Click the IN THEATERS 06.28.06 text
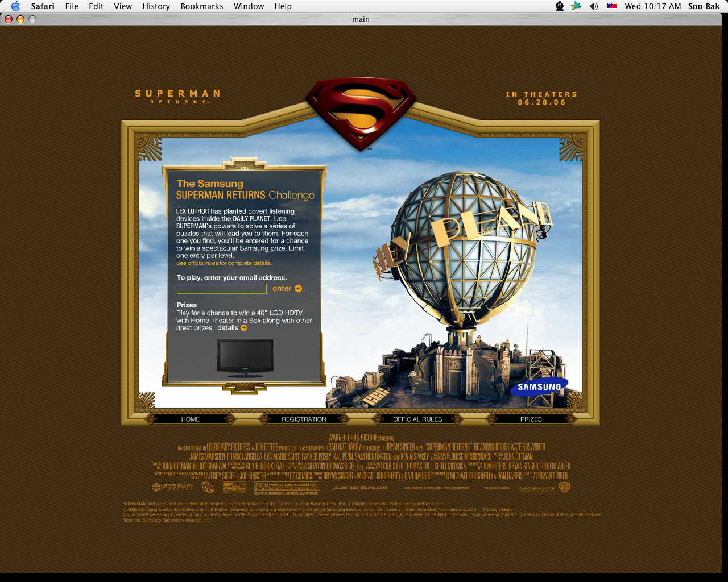The image size is (728, 582). [541, 98]
